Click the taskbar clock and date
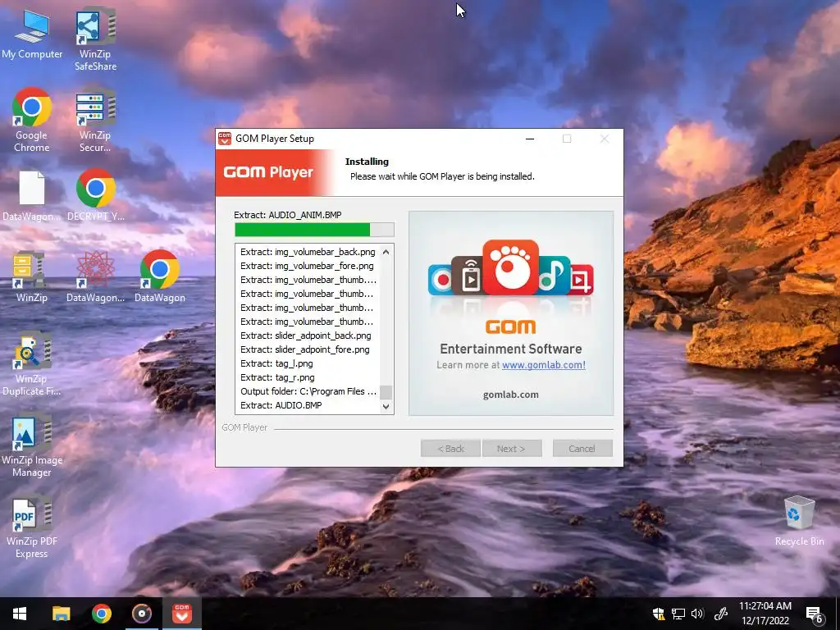The image size is (840, 630). (765, 614)
